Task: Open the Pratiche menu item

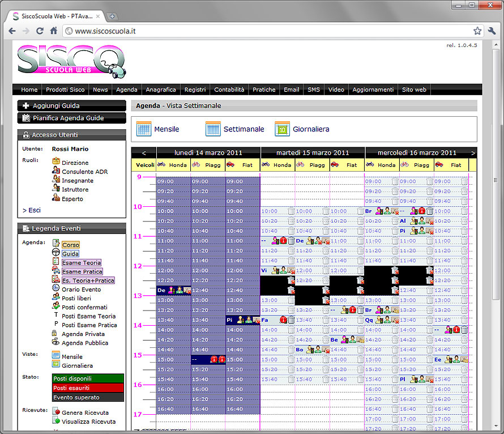Action: pyautogui.click(x=264, y=90)
